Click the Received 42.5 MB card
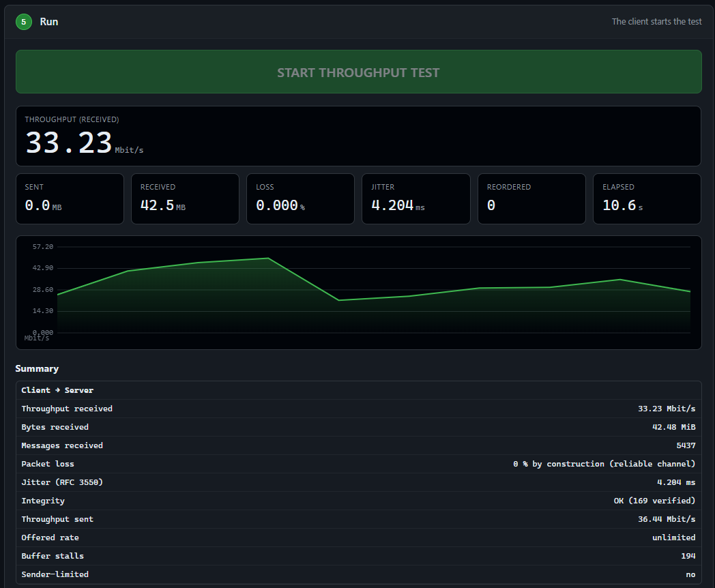The image size is (715, 588). tap(185, 199)
